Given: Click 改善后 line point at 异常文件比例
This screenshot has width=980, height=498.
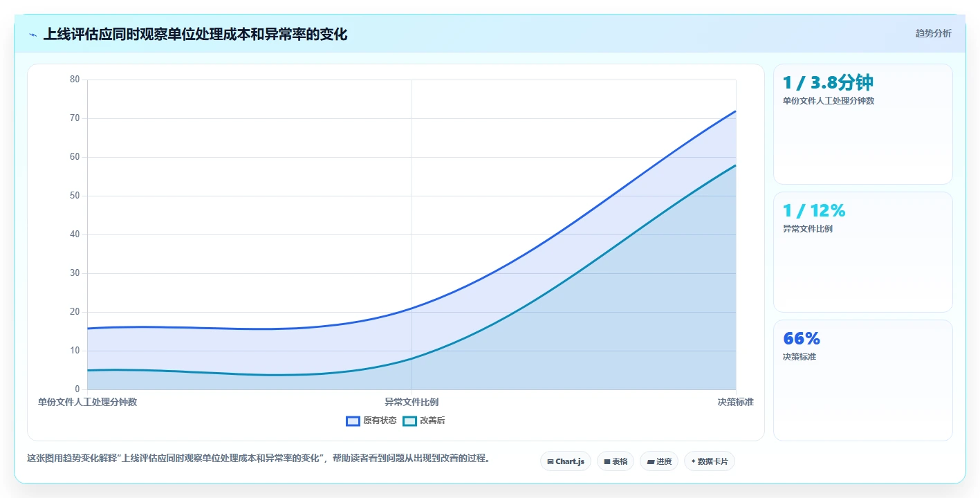Looking at the screenshot, I should pos(412,358).
